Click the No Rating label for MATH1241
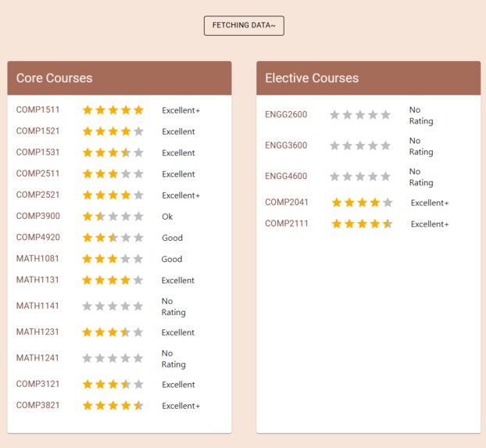The image size is (486, 448). click(173, 359)
